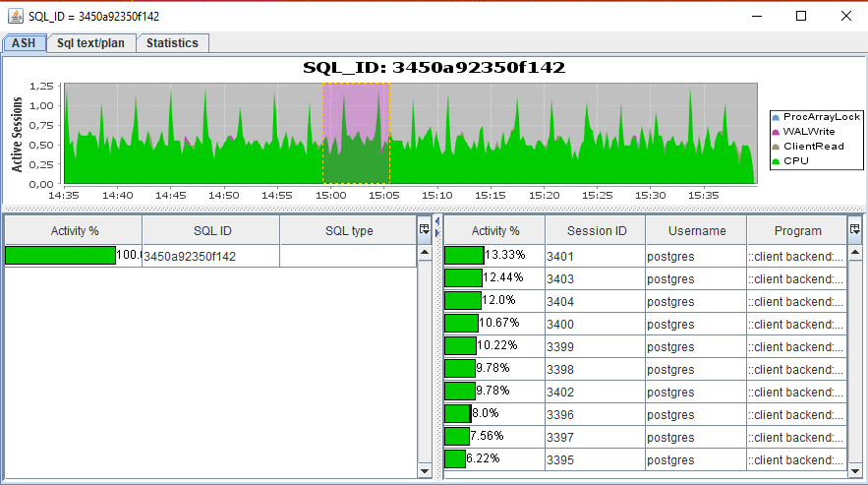Sort by Program column header
The image size is (868, 485).
pyautogui.click(x=797, y=230)
